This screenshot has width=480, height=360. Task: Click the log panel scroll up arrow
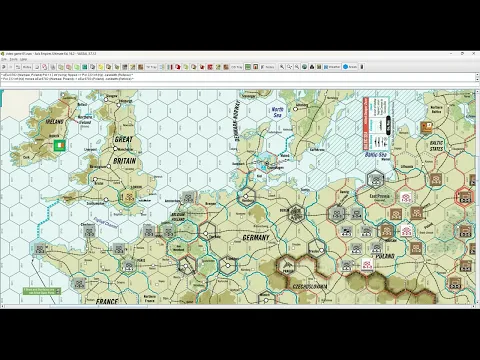point(477,75)
